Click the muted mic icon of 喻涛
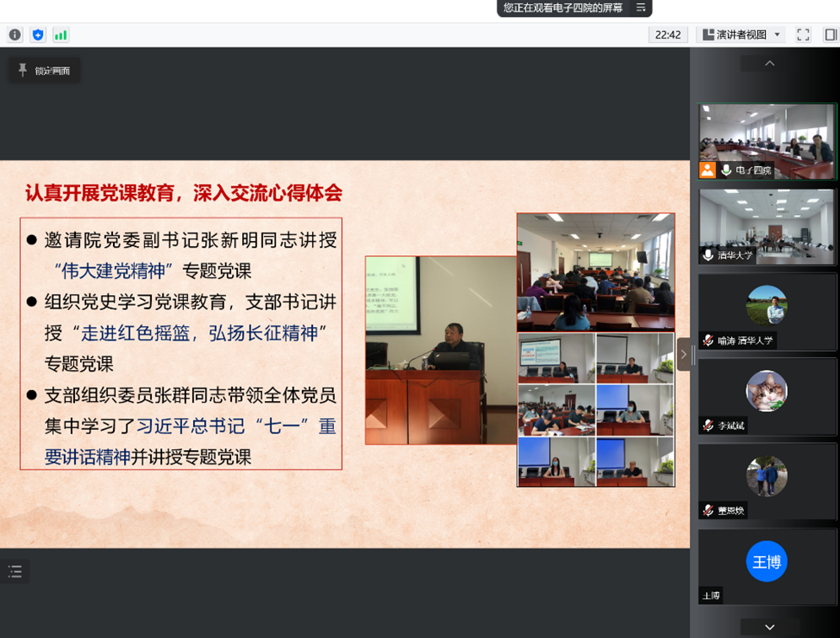 [708, 340]
